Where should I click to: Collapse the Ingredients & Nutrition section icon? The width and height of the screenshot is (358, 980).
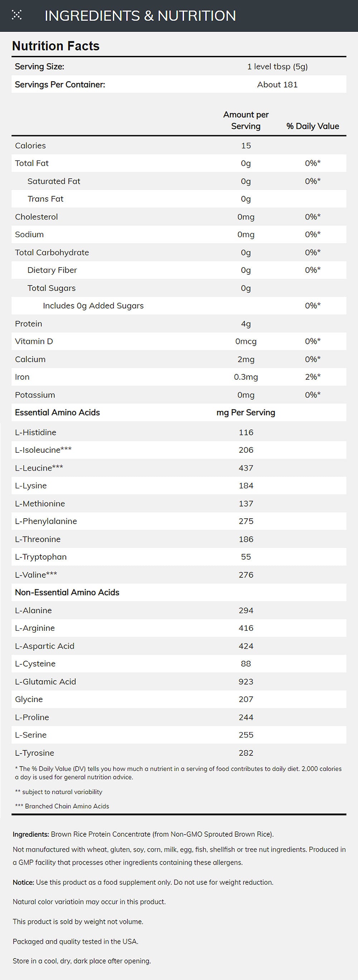click(x=17, y=15)
